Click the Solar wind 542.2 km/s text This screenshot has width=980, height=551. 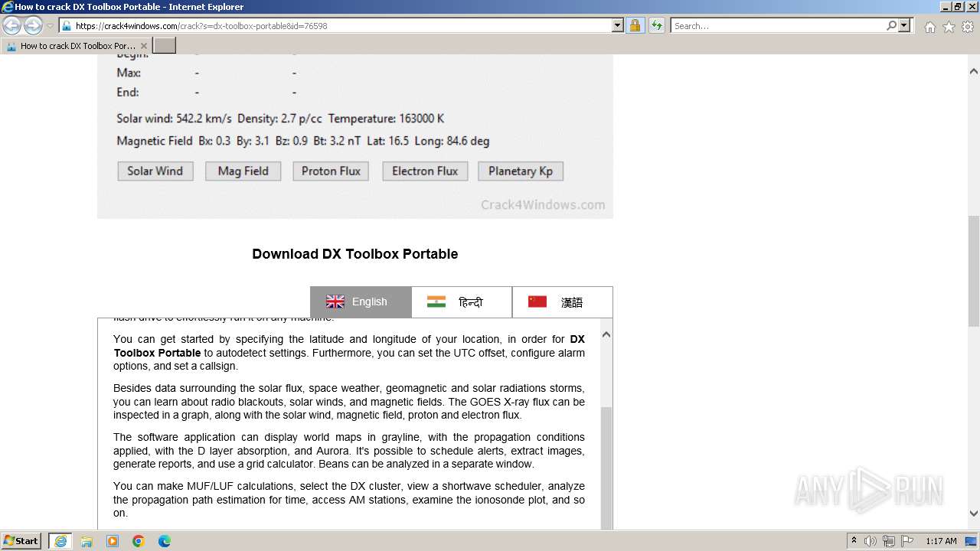coord(174,119)
